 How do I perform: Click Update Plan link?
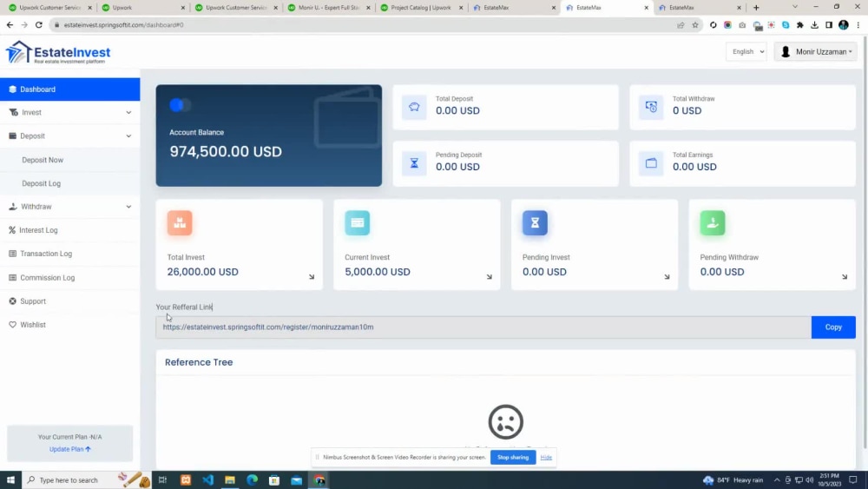[x=69, y=449]
